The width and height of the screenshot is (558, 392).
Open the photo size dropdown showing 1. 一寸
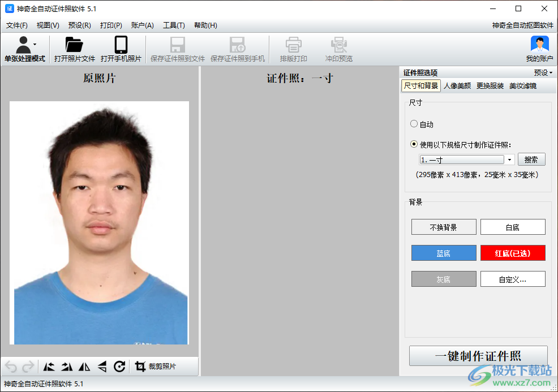509,160
